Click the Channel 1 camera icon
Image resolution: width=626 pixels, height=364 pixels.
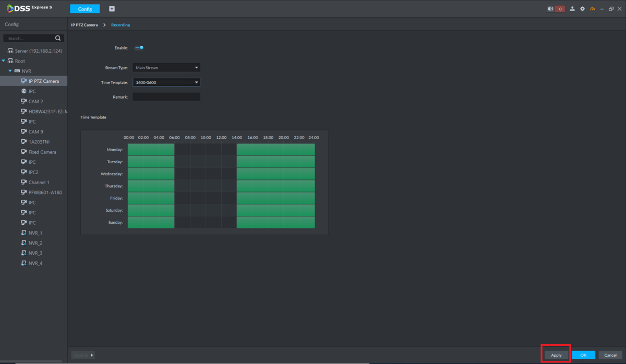point(24,182)
